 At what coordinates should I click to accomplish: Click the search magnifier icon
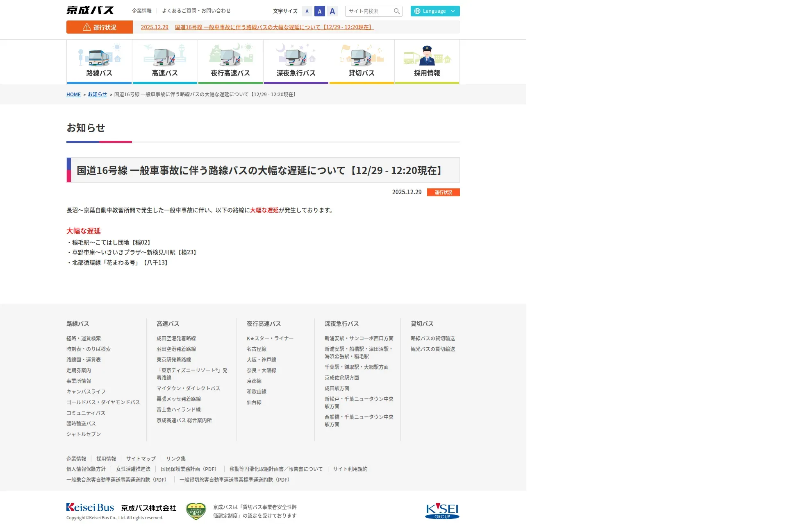[x=396, y=11]
